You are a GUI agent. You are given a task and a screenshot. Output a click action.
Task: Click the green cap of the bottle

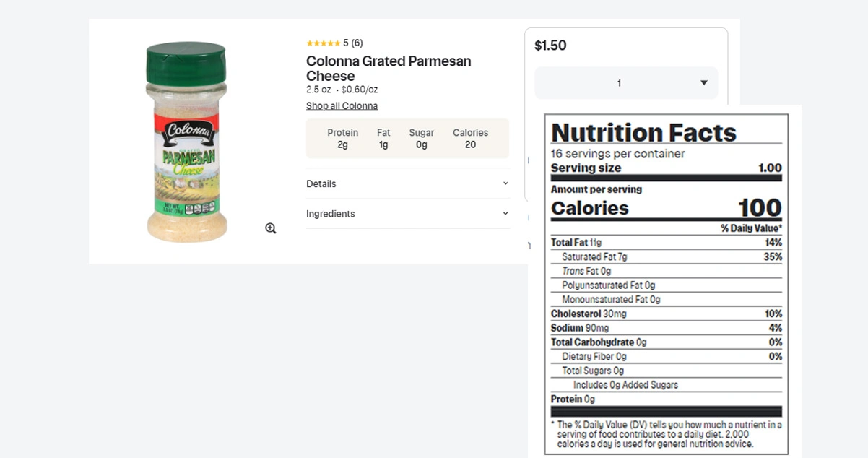[186, 62]
